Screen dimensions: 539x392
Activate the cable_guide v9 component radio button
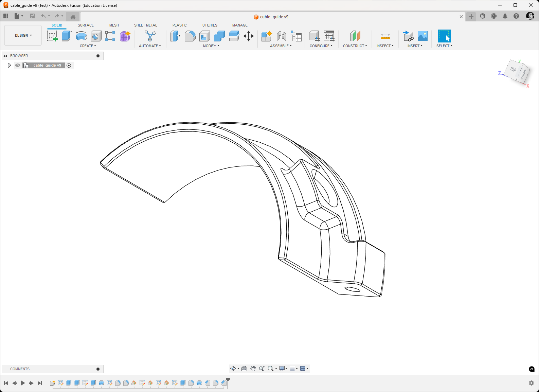[69, 65]
